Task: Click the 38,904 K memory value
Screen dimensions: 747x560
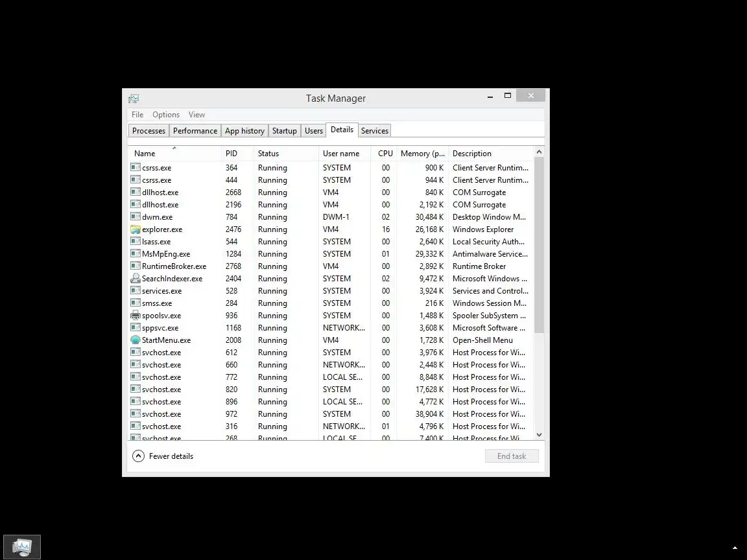Action: click(x=429, y=414)
